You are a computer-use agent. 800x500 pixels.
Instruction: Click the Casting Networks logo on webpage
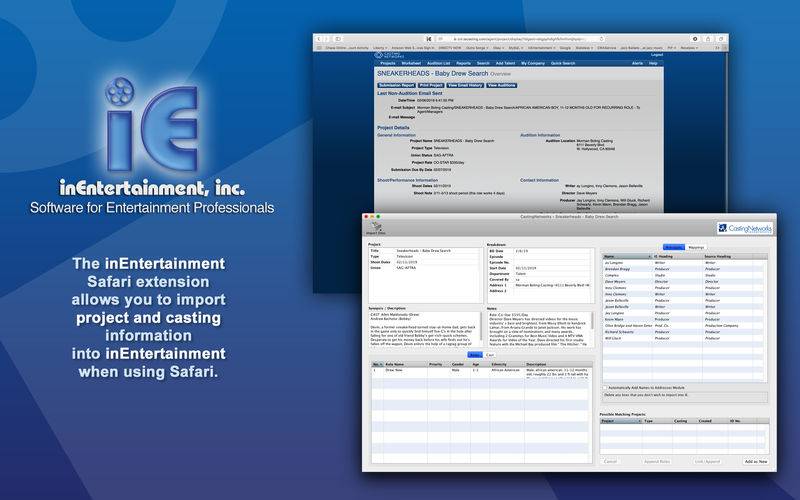click(x=389, y=55)
